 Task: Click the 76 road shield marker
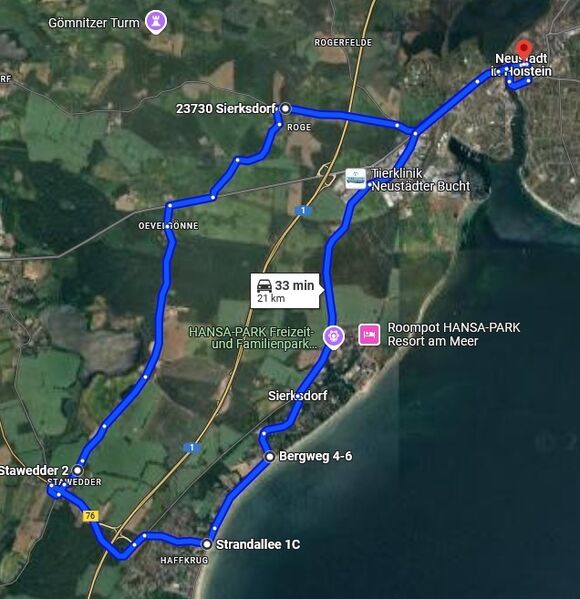click(91, 516)
